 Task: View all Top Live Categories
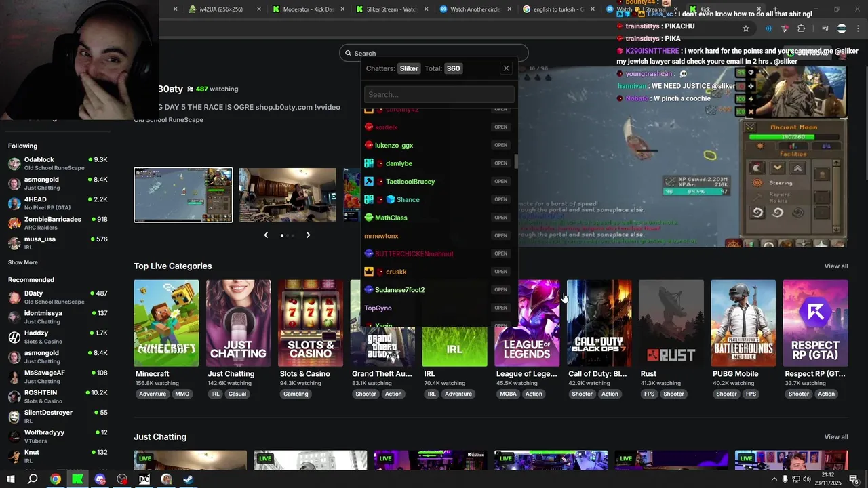pos(835,266)
